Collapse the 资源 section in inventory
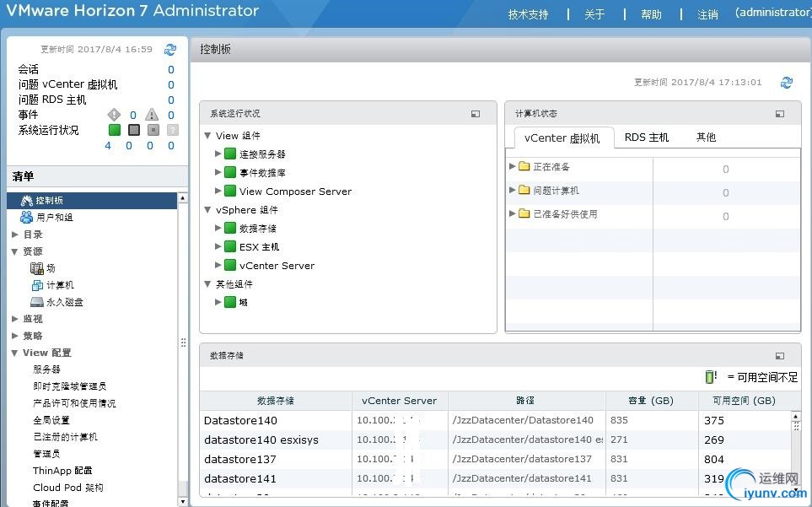The image size is (812, 507). [x=14, y=251]
